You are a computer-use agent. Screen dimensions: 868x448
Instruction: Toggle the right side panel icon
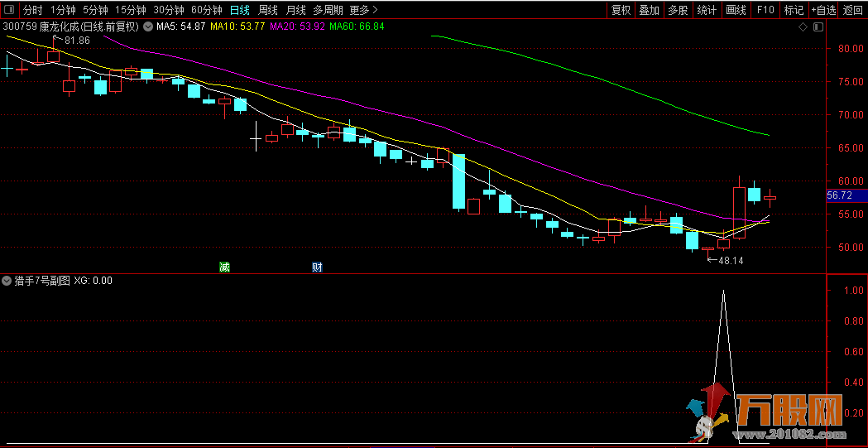tap(818, 26)
